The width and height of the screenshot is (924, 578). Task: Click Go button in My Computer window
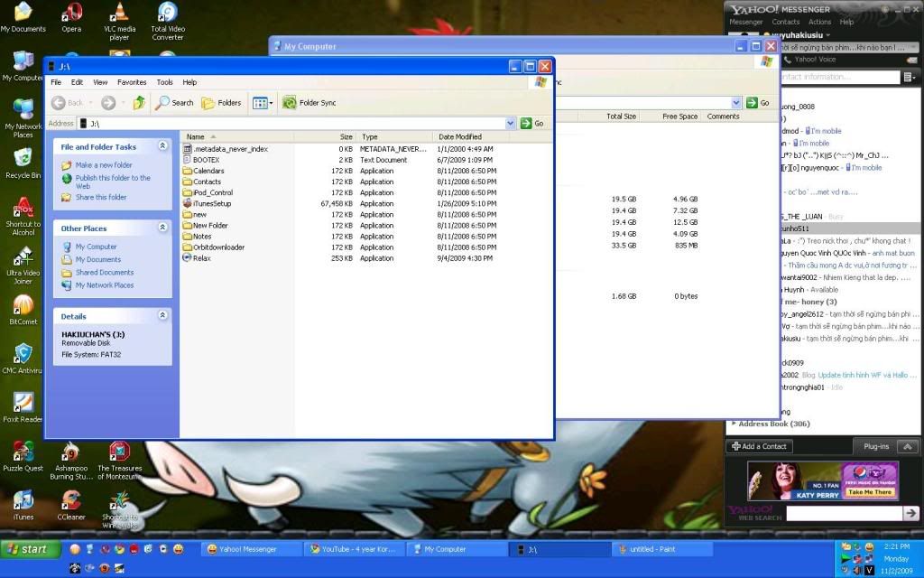758,103
